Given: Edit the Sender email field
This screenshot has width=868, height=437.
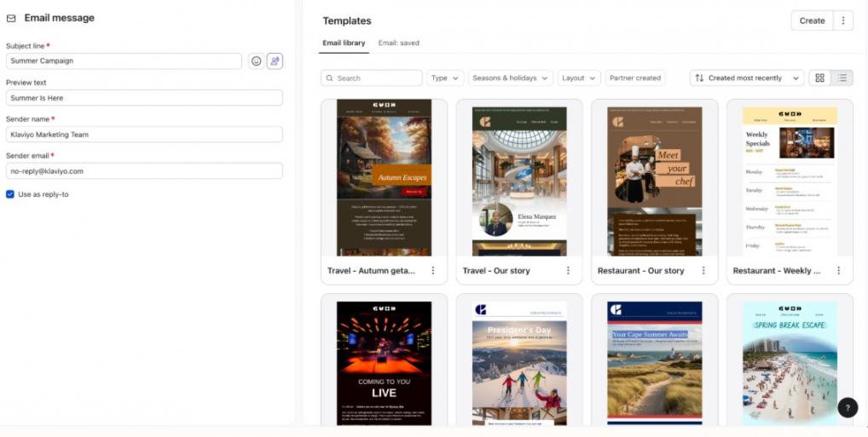Looking at the screenshot, I should pos(144,171).
